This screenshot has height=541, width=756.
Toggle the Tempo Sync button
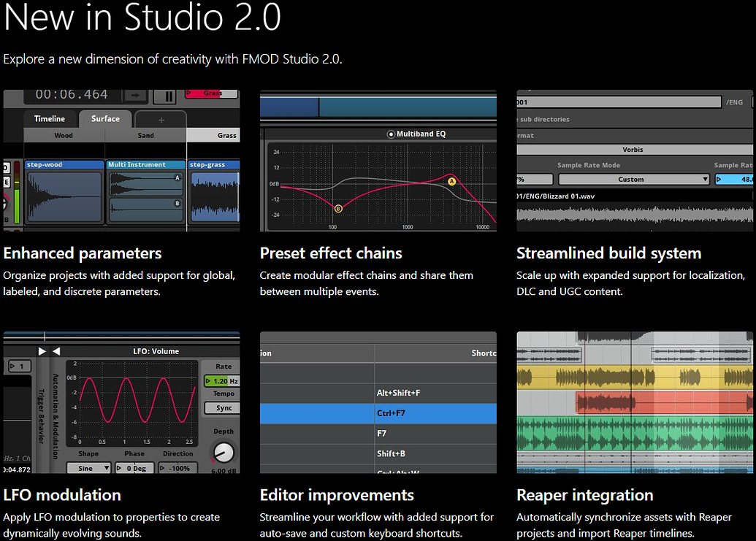(x=222, y=408)
